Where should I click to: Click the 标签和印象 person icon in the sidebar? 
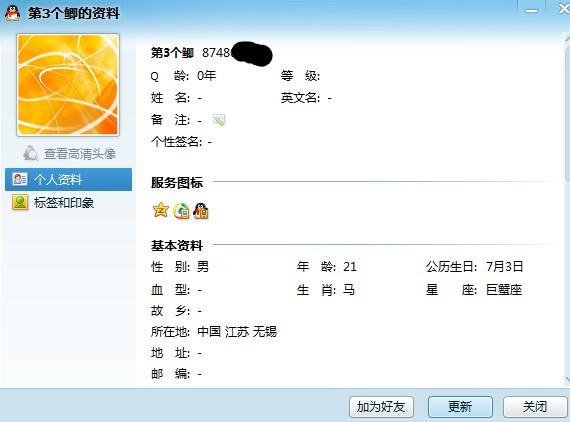20,202
